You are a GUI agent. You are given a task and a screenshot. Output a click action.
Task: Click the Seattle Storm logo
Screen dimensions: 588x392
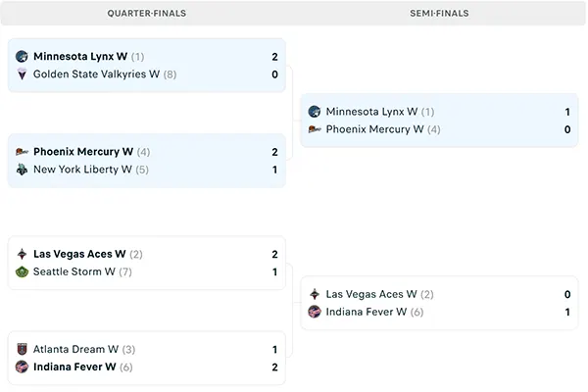22,271
